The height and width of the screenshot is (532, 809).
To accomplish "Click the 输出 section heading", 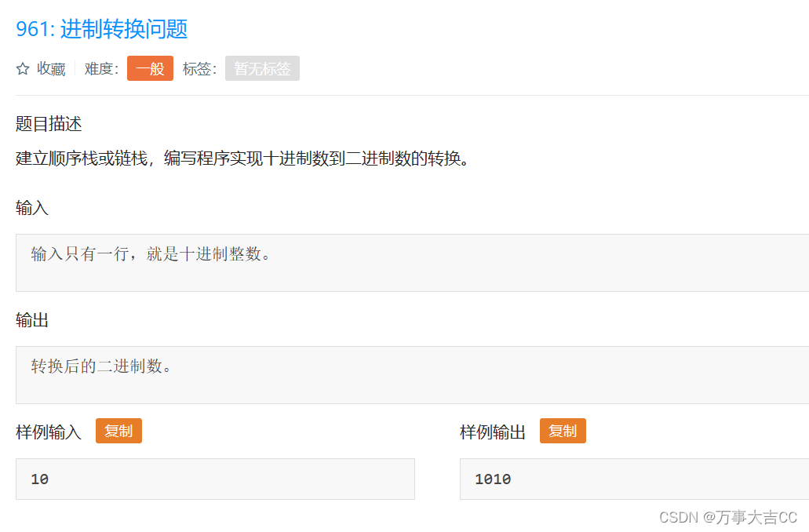I will pyautogui.click(x=32, y=320).
